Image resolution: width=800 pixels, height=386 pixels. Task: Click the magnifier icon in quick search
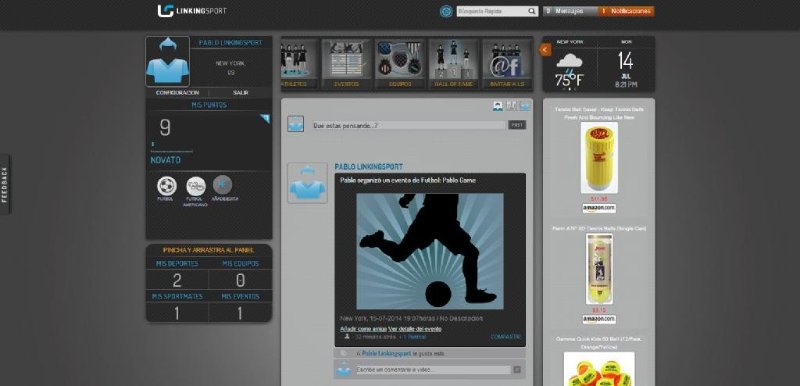click(x=532, y=11)
